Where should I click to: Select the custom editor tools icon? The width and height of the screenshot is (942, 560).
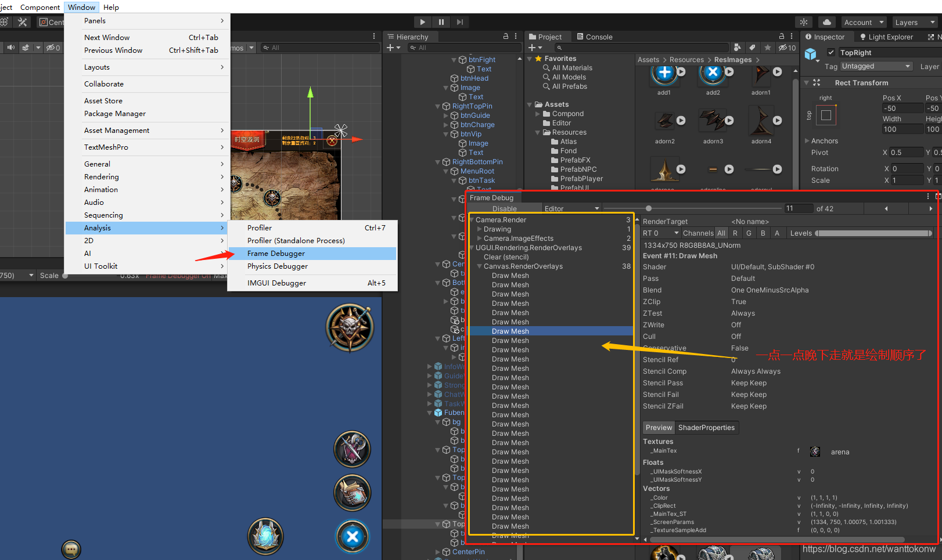pyautogui.click(x=23, y=22)
